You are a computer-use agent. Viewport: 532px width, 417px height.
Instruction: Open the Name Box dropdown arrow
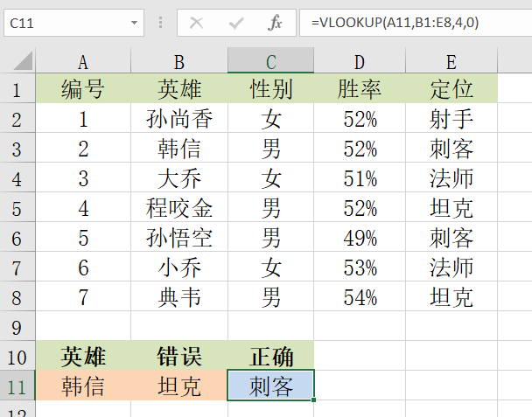pos(134,23)
